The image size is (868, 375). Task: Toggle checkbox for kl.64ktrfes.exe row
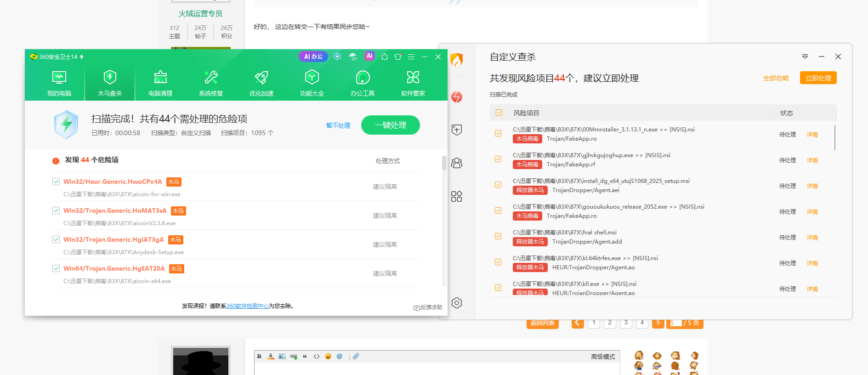[x=498, y=262]
